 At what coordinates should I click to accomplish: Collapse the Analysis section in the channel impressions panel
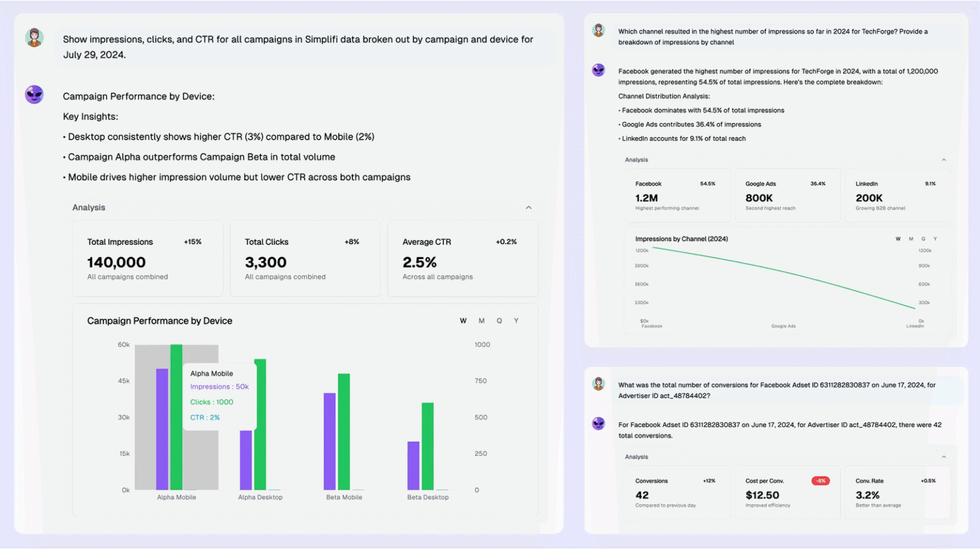click(x=944, y=160)
